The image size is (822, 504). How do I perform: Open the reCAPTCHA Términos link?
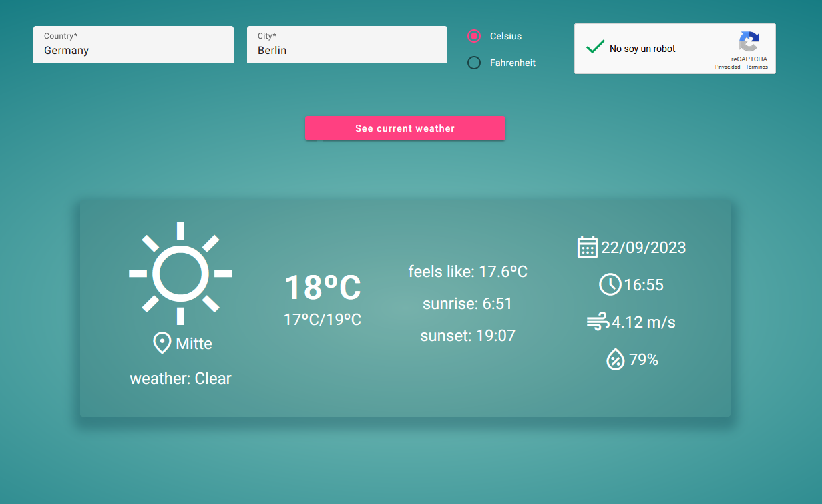(x=757, y=67)
